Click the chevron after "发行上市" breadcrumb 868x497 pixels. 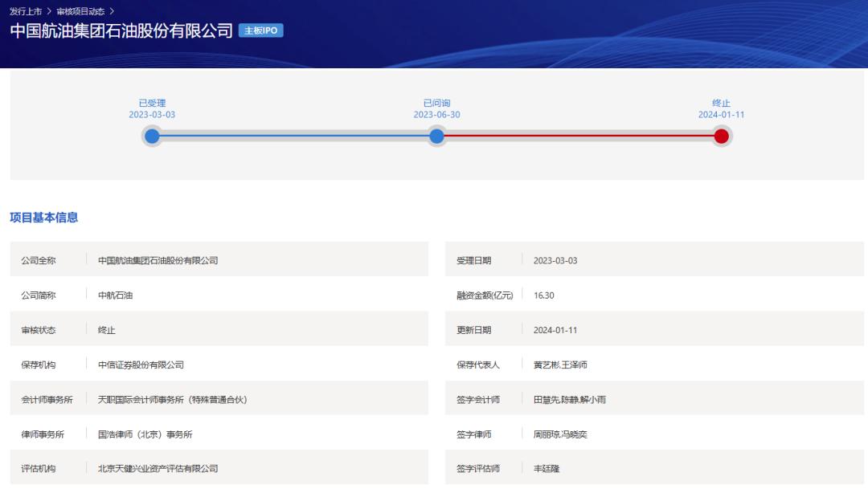pos(49,10)
